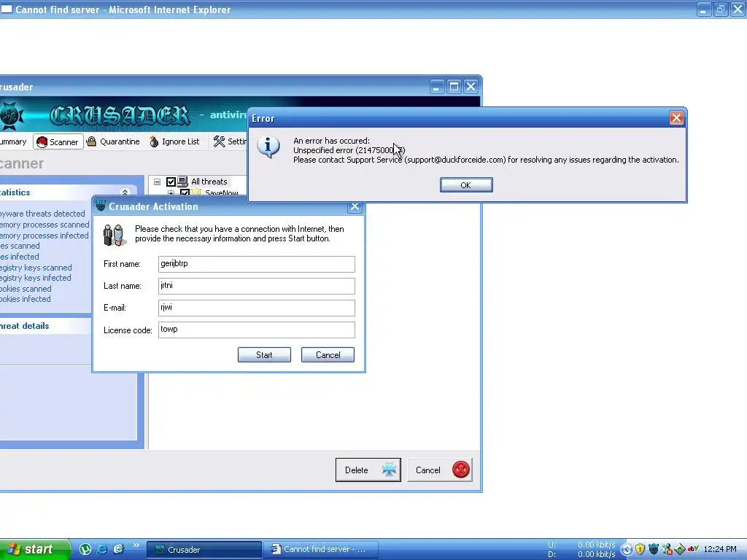Click the Crusader emblem logo
Screen dimensions: 747x560
(12, 115)
